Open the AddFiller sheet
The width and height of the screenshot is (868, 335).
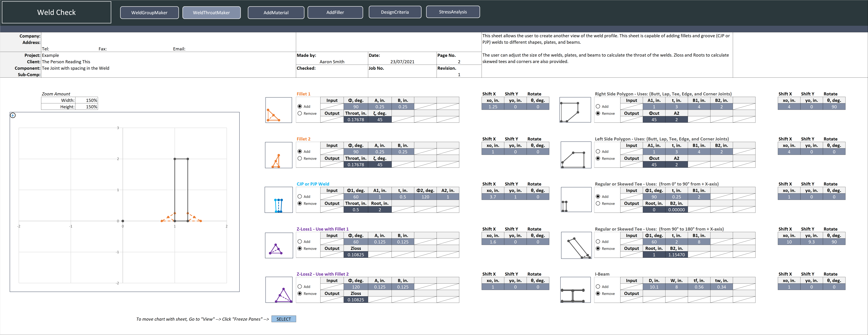click(x=335, y=12)
